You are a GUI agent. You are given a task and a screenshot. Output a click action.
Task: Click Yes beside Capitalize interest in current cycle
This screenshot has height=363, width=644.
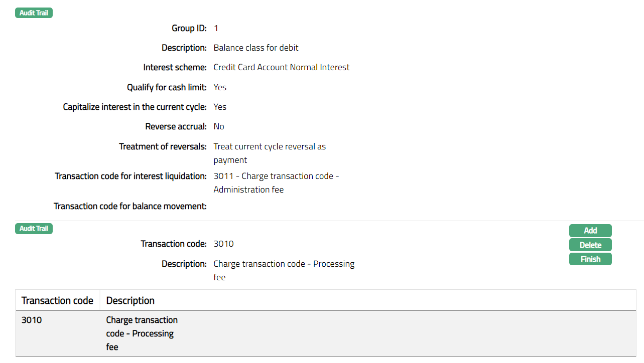[220, 107]
